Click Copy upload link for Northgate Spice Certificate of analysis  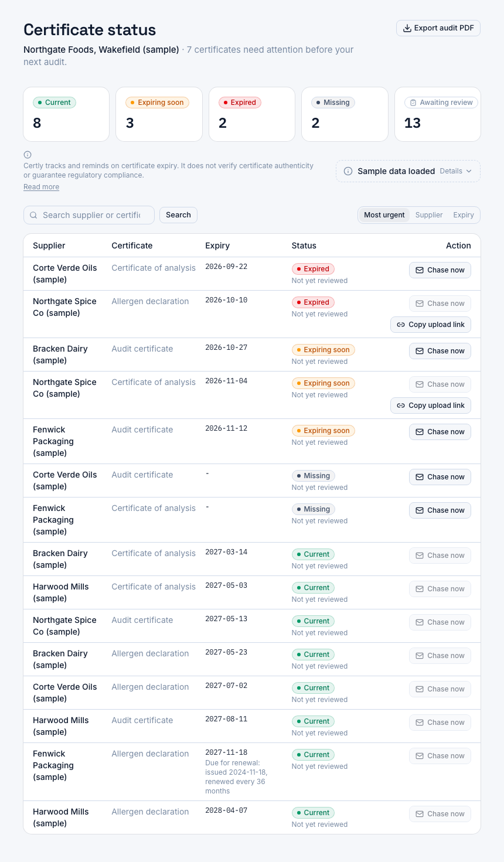(x=431, y=406)
